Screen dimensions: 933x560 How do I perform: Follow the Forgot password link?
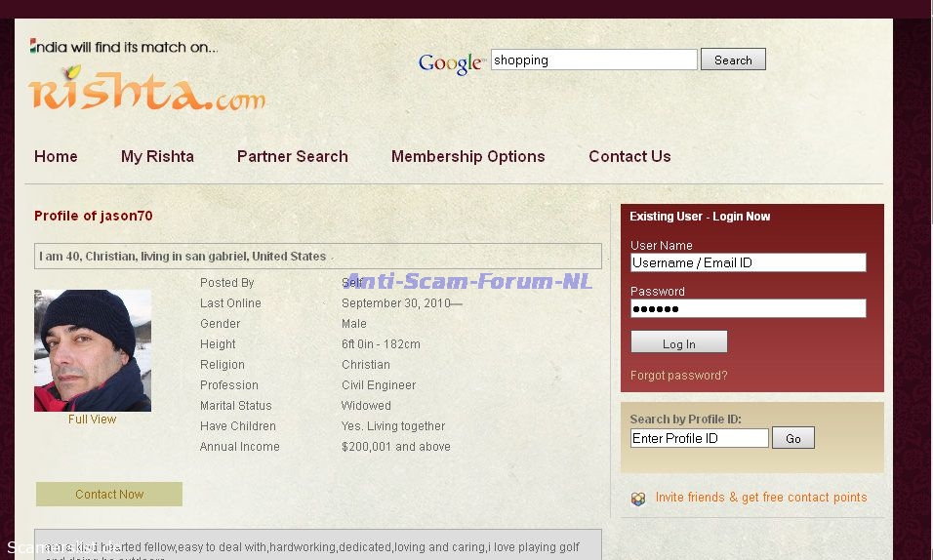[678, 376]
